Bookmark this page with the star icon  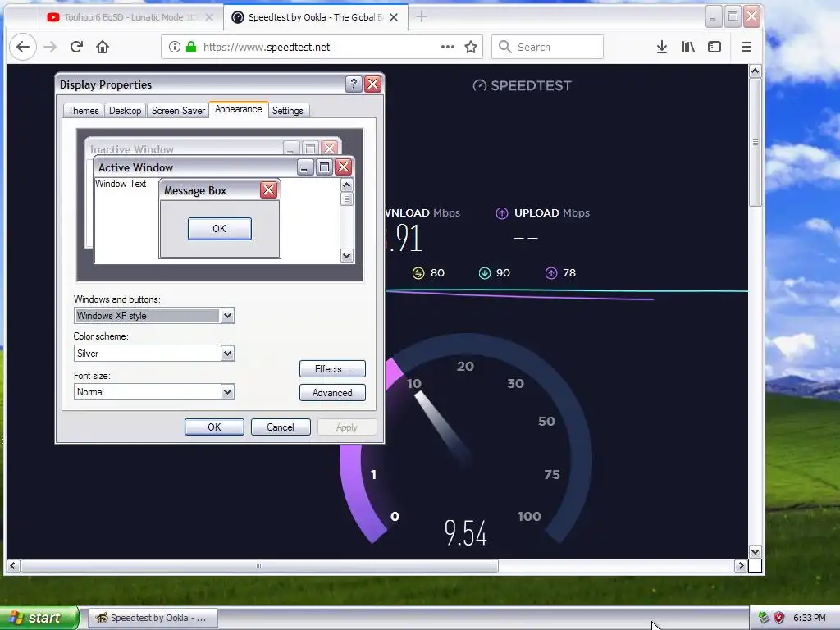471,47
